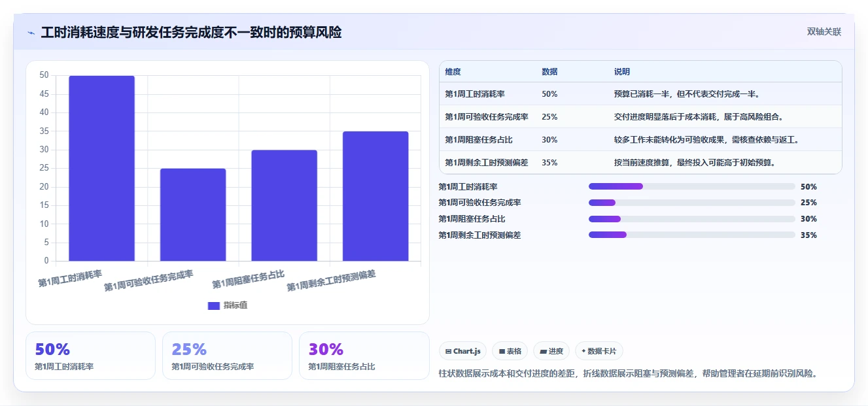Click the 30% value in the table
The width and height of the screenshot is (868, 406).
(549, 140)
